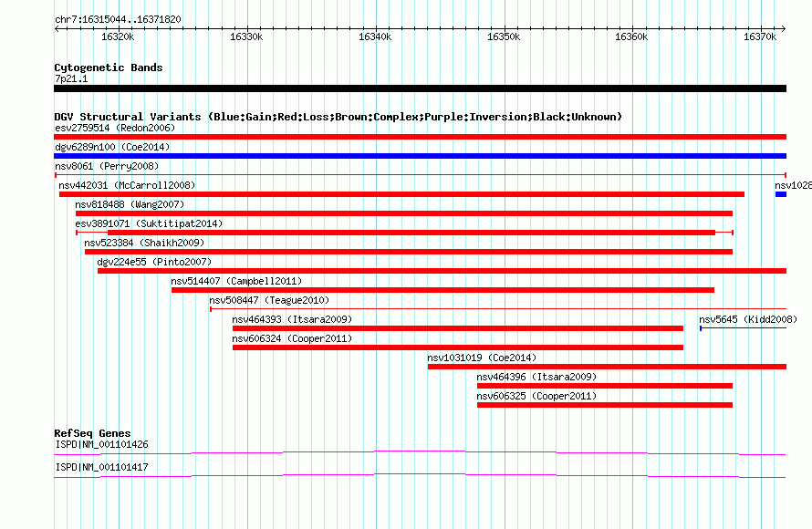
Task: Open the dgv6289n100 (Coe2014) label
Action: pos(112,147)
